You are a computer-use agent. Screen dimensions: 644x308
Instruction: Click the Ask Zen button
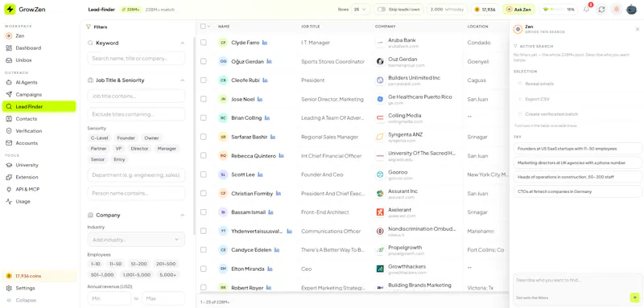tap(518, 10)
